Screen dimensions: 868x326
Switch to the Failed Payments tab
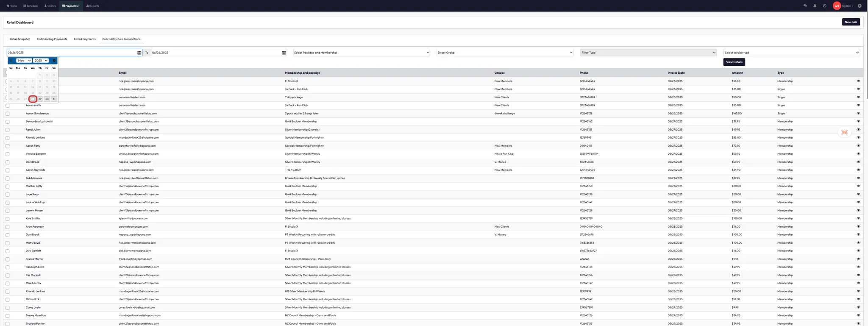click(x=85, y=39)
